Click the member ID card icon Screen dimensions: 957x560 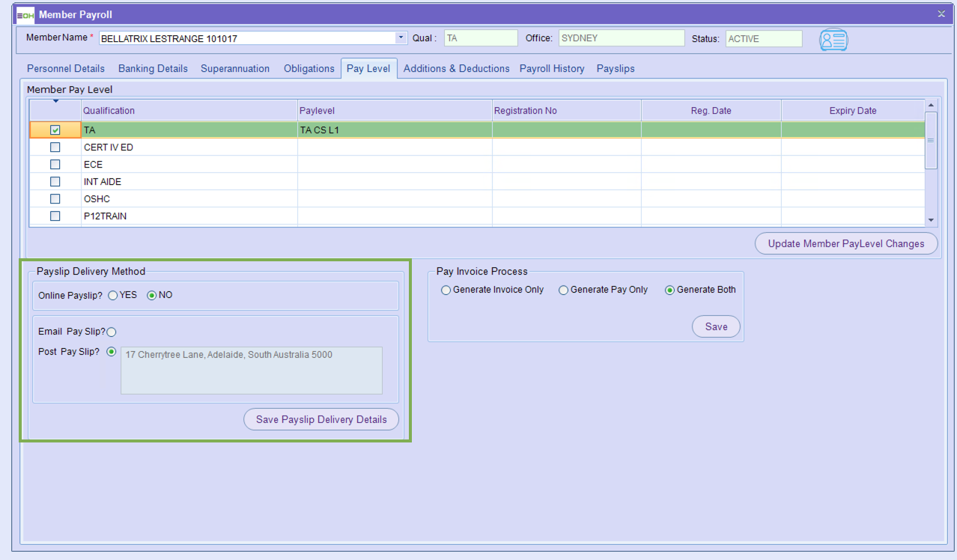[x=833, y=40]
